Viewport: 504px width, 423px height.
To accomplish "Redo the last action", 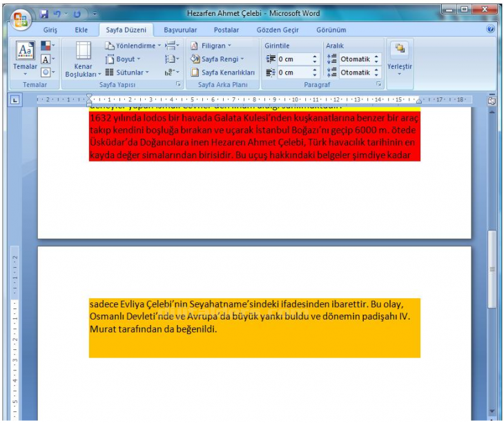I will [x=77, y=14].
